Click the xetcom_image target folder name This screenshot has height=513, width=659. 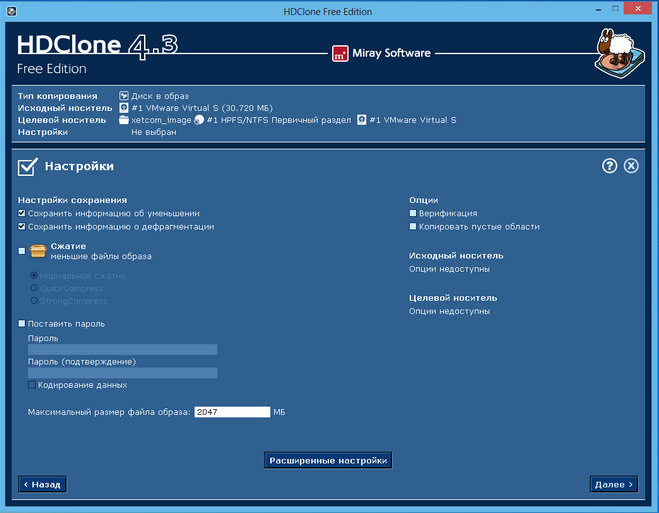pyautogui.click(x=161, y=120)
